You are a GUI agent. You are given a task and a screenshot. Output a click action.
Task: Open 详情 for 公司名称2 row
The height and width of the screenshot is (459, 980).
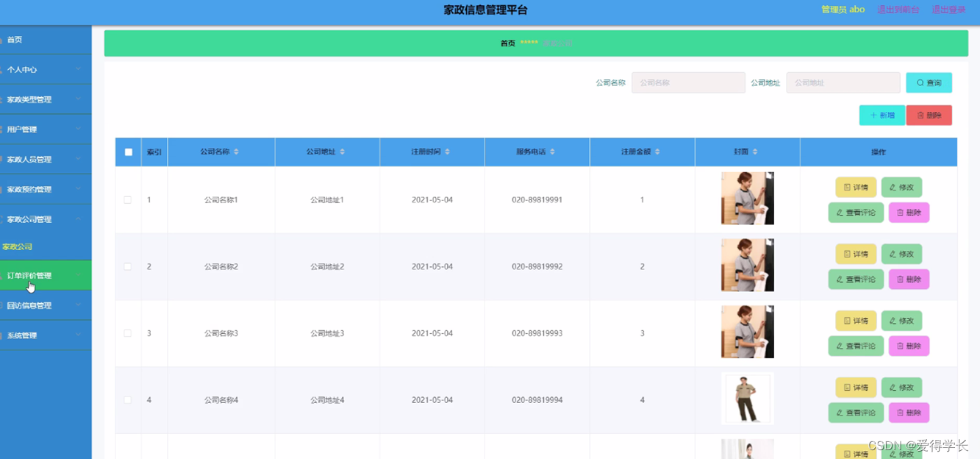pyautogui.click(x=856, y=254)
